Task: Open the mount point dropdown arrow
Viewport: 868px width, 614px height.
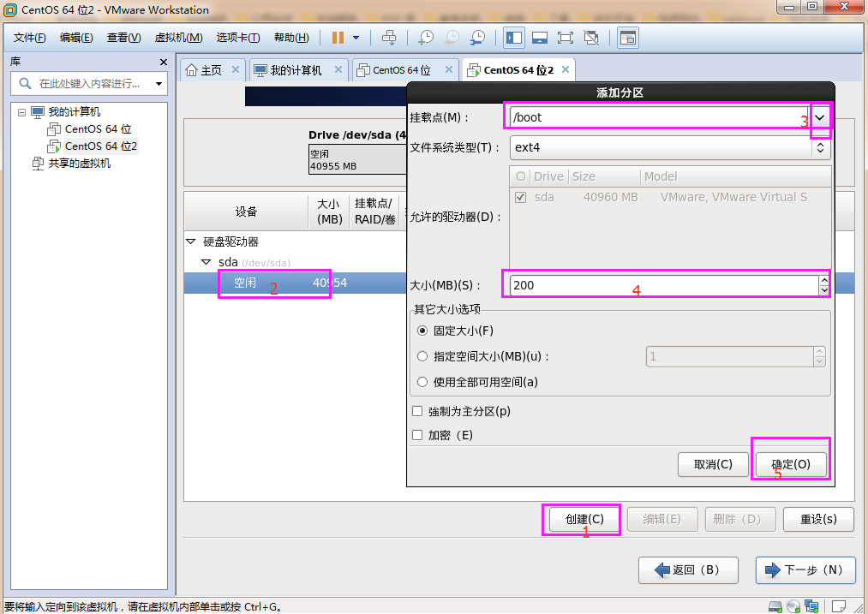Action: pyautogui.click(x=820, y=117)
